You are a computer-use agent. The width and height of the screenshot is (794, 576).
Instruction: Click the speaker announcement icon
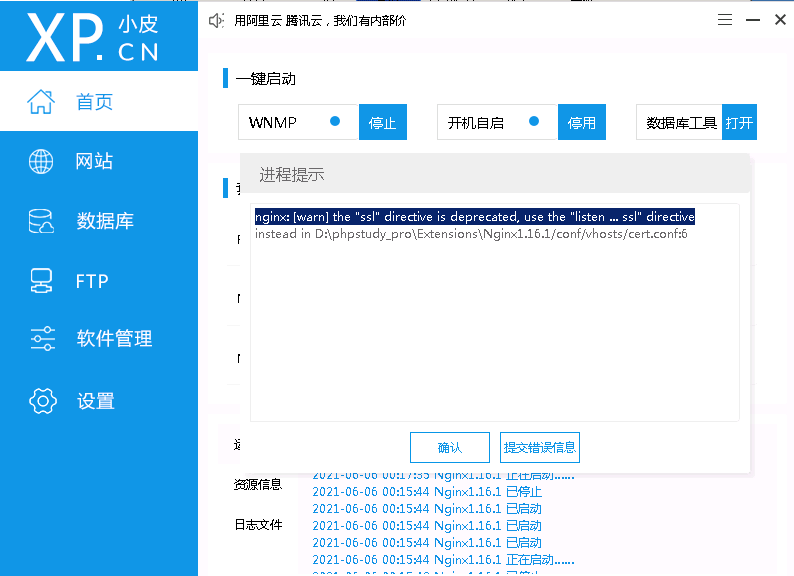point(216,21)
